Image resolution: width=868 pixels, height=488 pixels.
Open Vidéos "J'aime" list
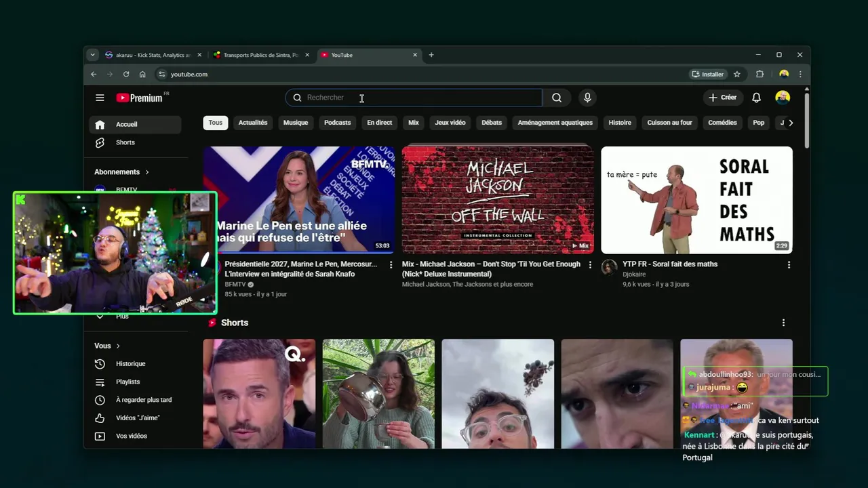[137, 418]
